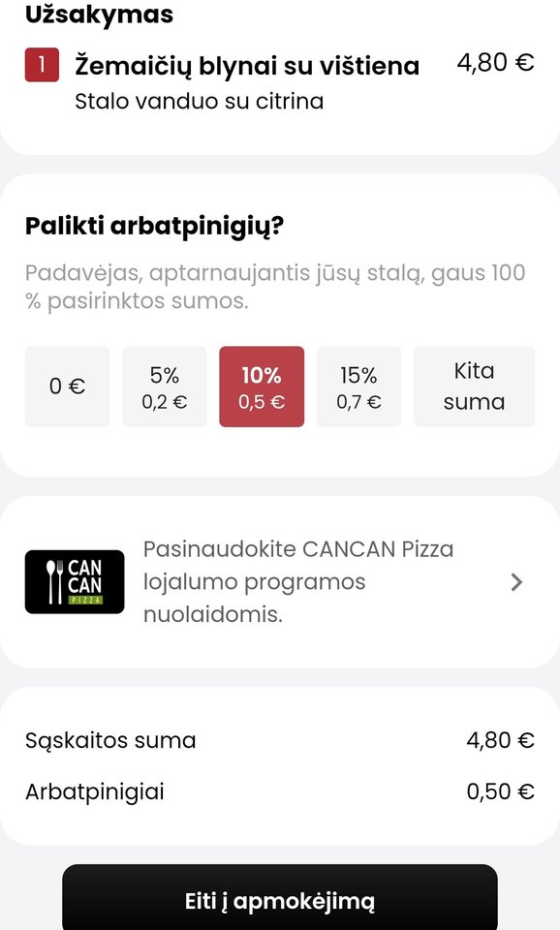The width and height of the screenshot is (560, 930).
Task: Tap the bill total 4,80 € value
Action: (x=500, y=740)
